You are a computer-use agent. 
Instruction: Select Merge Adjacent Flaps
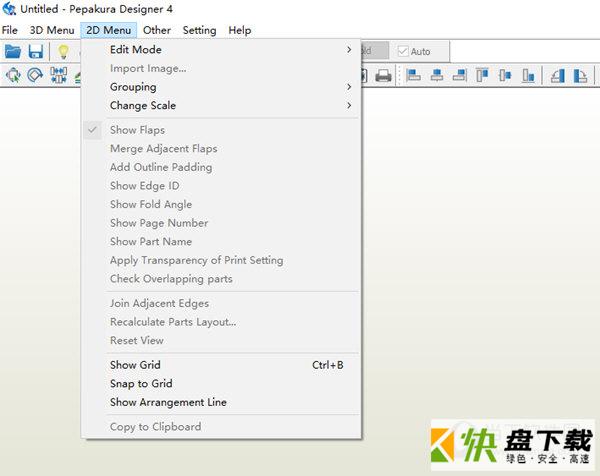click(x=221, y=149)
